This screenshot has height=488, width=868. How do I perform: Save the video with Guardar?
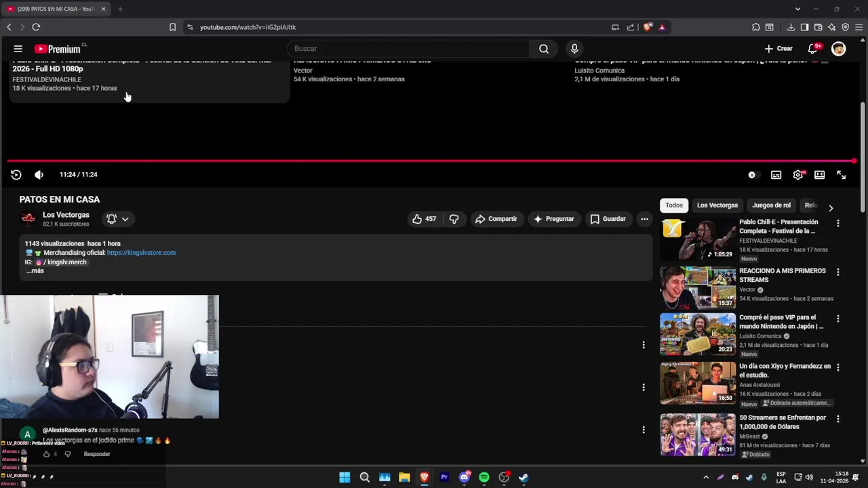click(608, 219)
